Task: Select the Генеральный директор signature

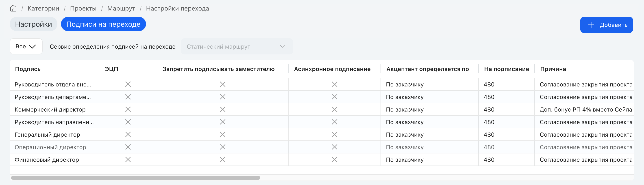Action: [47, 135]
